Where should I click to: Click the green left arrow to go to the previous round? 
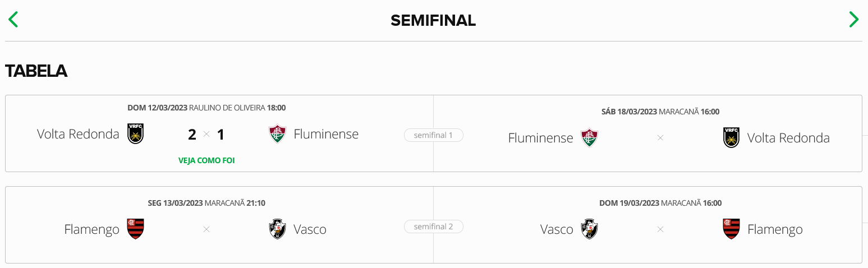(13, 20)
